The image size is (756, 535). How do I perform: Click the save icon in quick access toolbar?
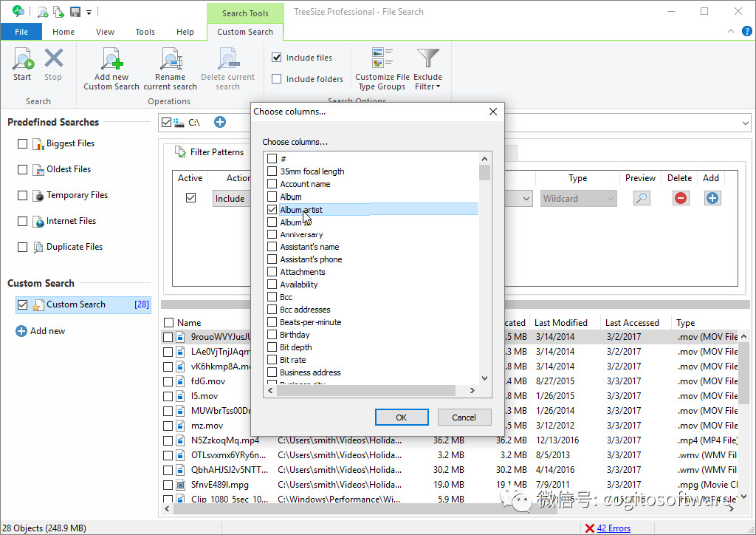[75, 12]
